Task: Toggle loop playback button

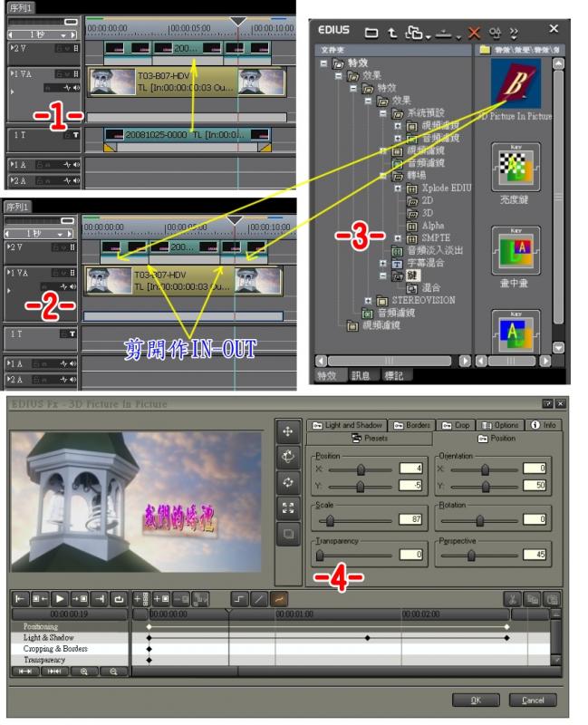Action: (x=120, y=599)
